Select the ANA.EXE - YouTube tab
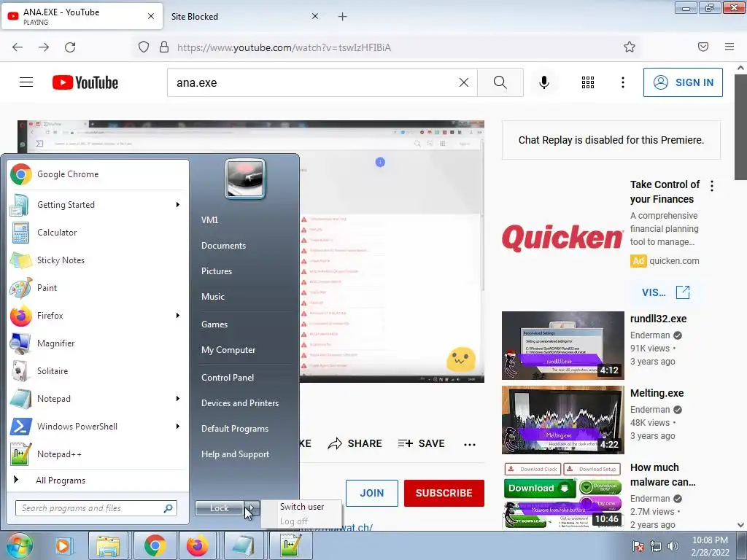The image size is (747, 560). point(82,17)
